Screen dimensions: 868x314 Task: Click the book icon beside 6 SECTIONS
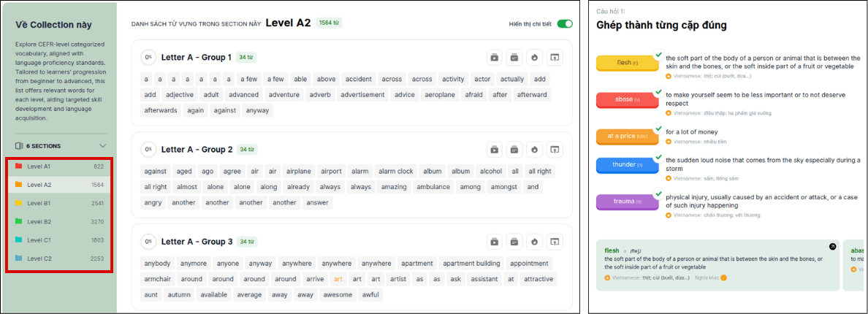(20, 146)
